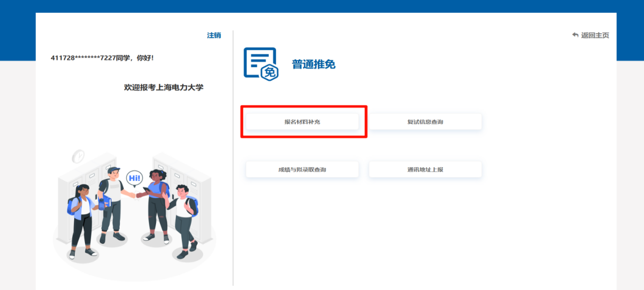This screenshot has height=290, width=644.
Task: Click the 欢迎报考上海电力大学 welcome text
Action: 164,87
